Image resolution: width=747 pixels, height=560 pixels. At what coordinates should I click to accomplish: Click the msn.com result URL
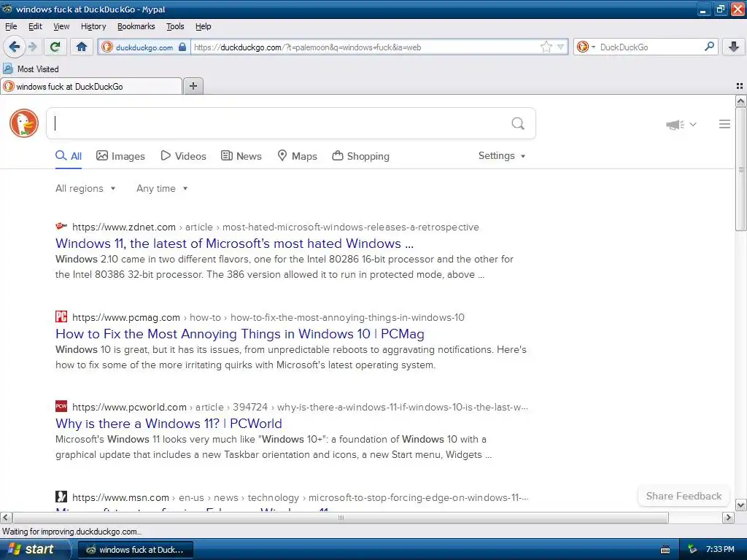[300, 497]
